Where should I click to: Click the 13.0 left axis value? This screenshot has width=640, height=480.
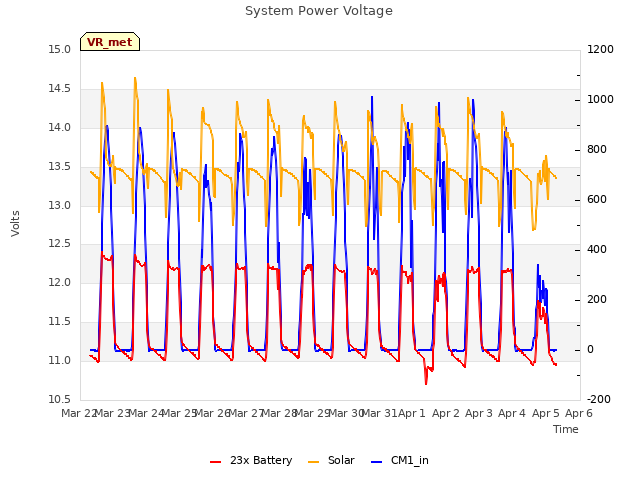tap(59, 205)
